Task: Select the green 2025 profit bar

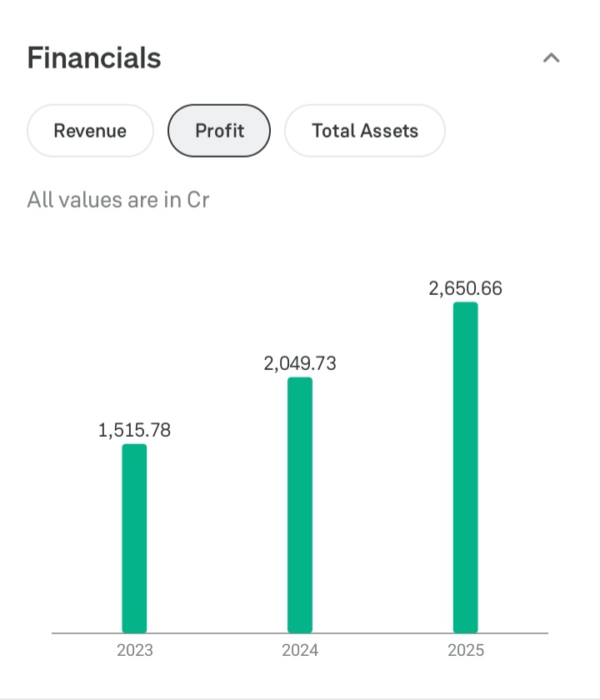Action: tap(466, 467)
